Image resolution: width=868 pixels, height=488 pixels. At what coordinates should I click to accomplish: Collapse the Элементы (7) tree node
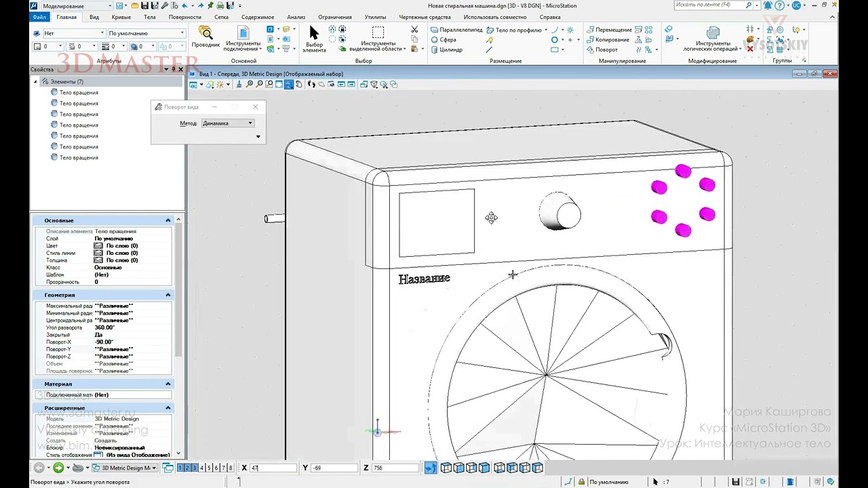36,82
